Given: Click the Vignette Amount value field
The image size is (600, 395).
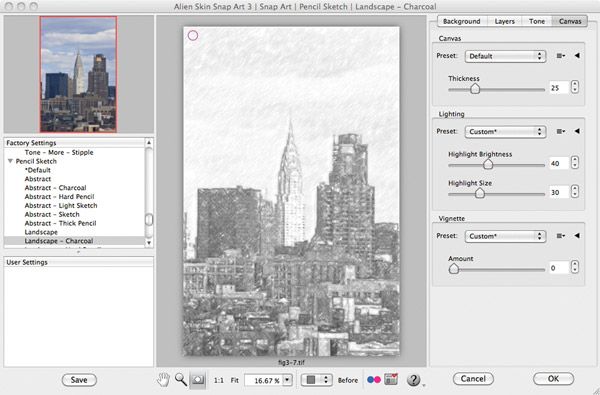Looking at the screenshot, I should (x=559, y=268).
